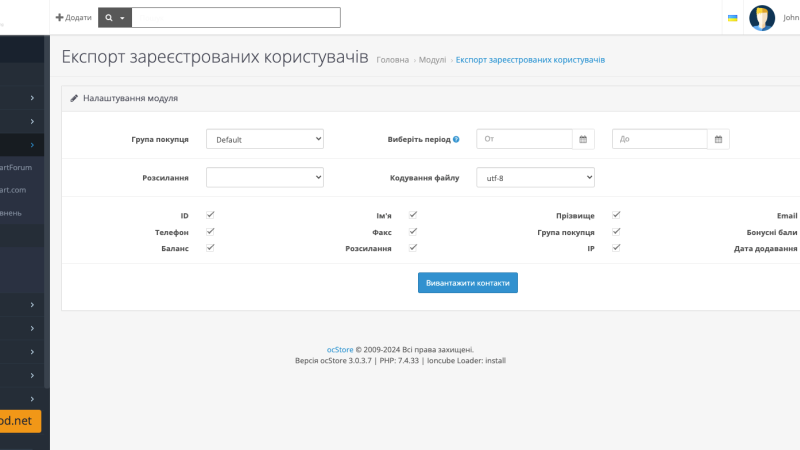Screen dimensions: 800x450
Task: Focus the До end date field
Action: tap(660, 139)
